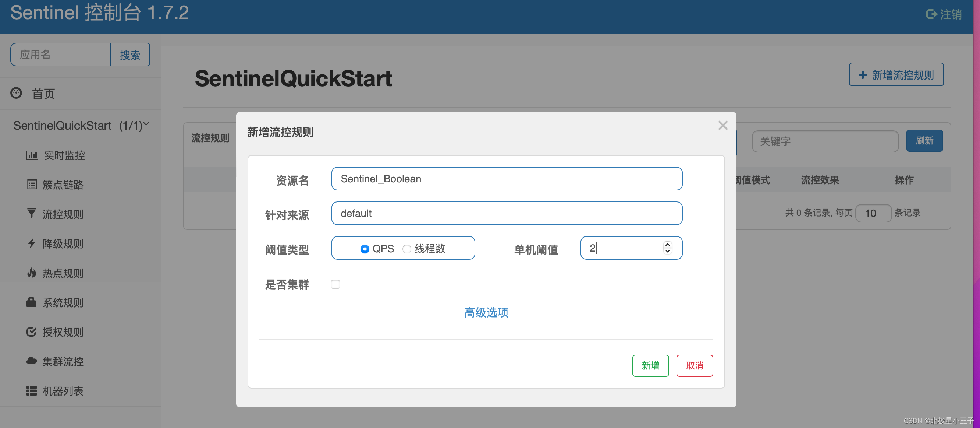
Task: Click the cloud icon for 集群流控
Action: pyautogui.click(x=32, y=361)
